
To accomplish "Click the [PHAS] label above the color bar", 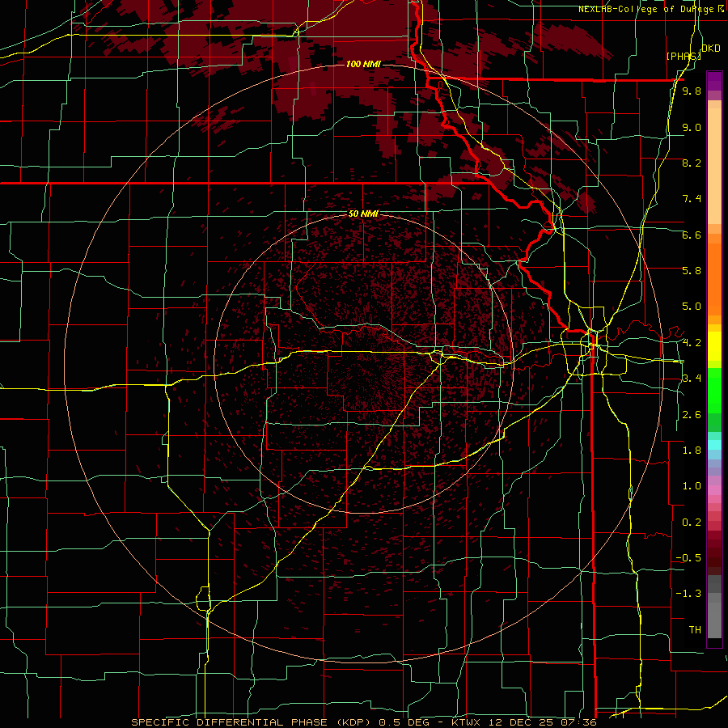I will (x=684, y=57).
